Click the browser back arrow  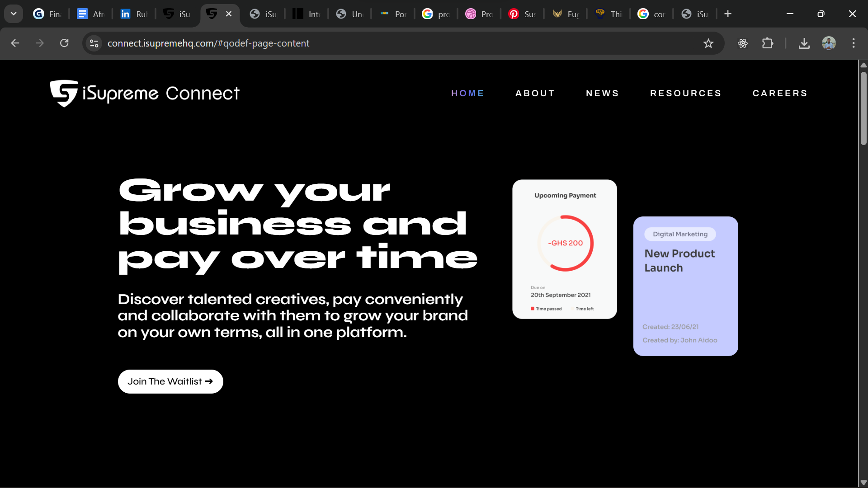[x=15, y=43]
